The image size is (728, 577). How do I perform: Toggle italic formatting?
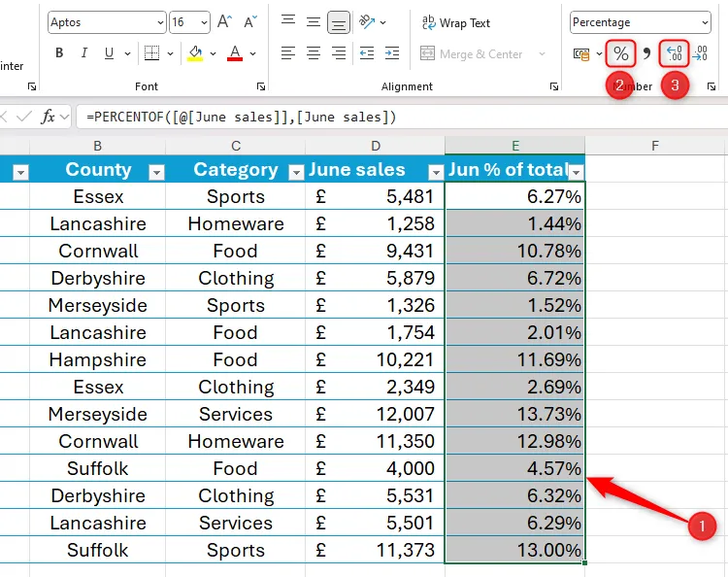click(83, 53)
